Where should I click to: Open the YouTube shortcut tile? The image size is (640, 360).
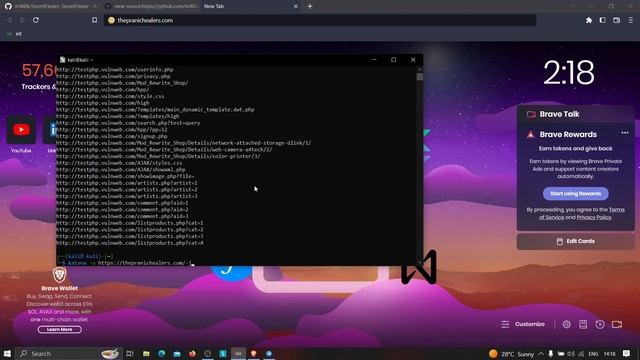tap(21, 134)
